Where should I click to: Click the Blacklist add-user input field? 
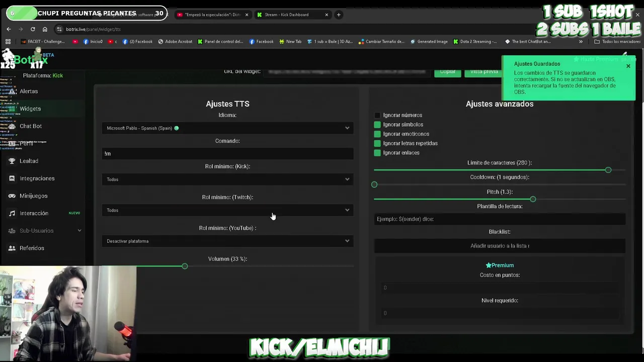click(x=500, y=246)
